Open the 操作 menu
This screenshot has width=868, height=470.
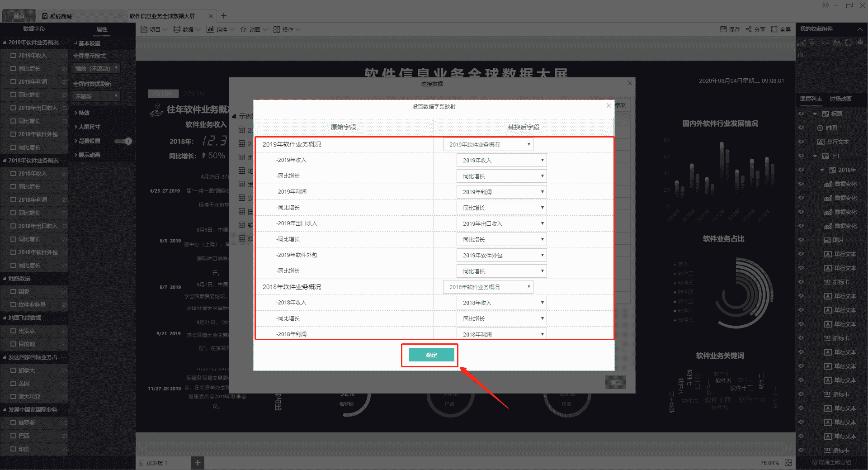pos(287,29)
